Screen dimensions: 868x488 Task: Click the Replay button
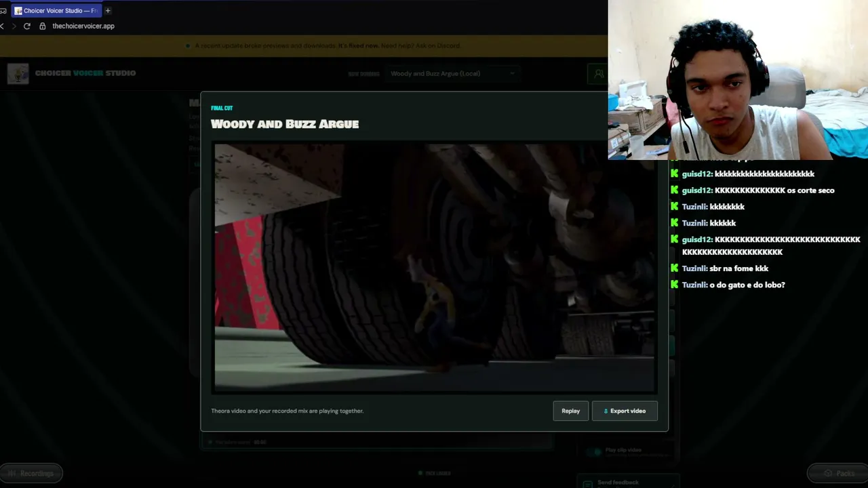(x=570, y=411)
